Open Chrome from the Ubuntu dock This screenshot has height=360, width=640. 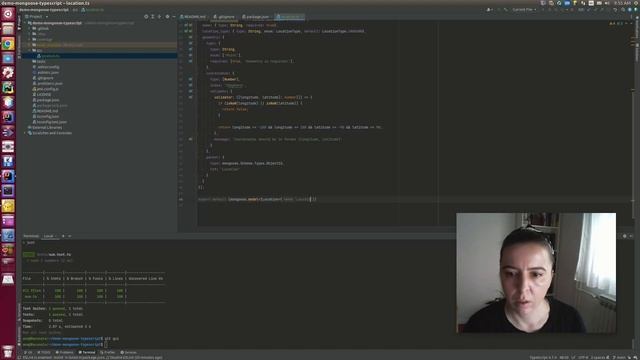click(8, 44)
